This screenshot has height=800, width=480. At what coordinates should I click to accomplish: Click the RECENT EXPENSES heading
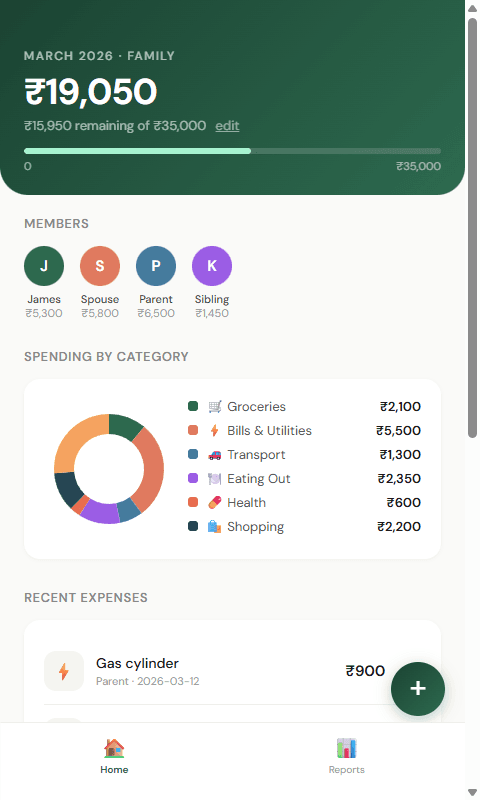pyautogui.click(x=86, y=597)
